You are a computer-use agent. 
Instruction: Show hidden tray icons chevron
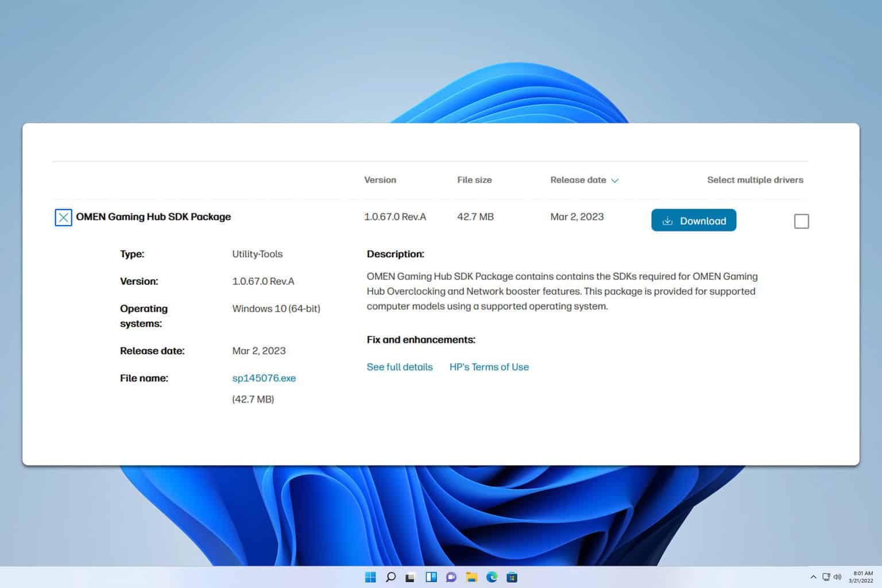pyautogui.click(x=813, y=577)
